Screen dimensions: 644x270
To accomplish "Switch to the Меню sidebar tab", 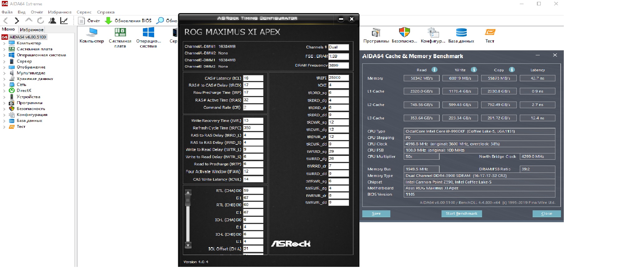I will (8, 29).
